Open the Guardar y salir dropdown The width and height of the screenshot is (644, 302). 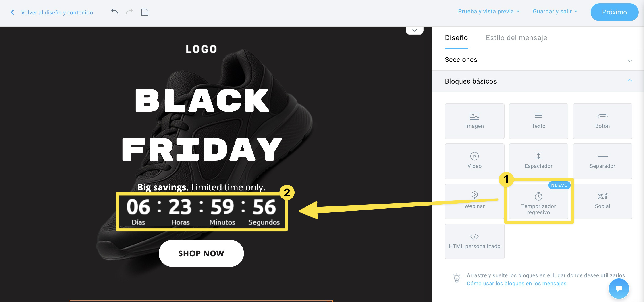555,11
